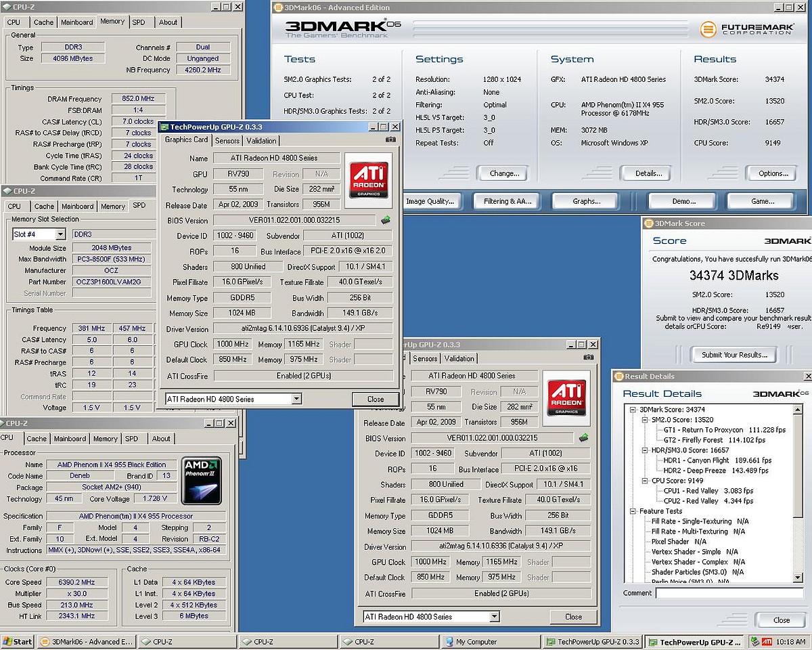Open About tab in the top CPU-Z Memory window
This screenshot has height=650, width=812.
click(168, 22)
